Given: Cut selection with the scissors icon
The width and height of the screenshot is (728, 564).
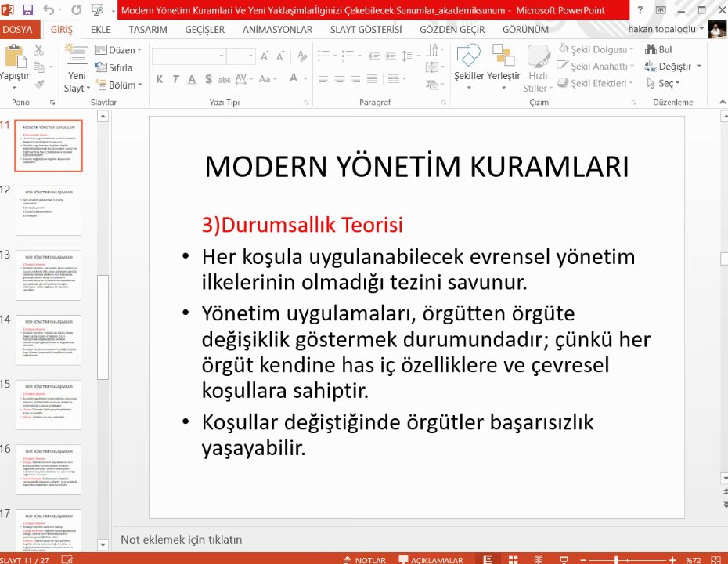Looking at the screenshot, I should (38, 50).
